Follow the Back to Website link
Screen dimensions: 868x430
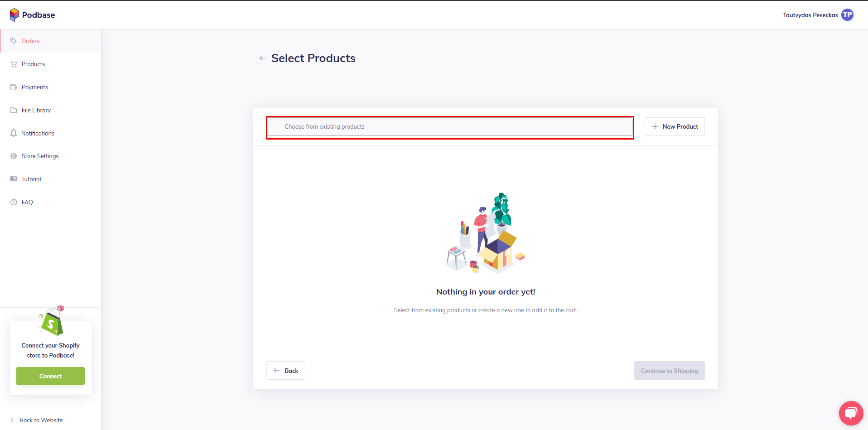click(41, 420)
